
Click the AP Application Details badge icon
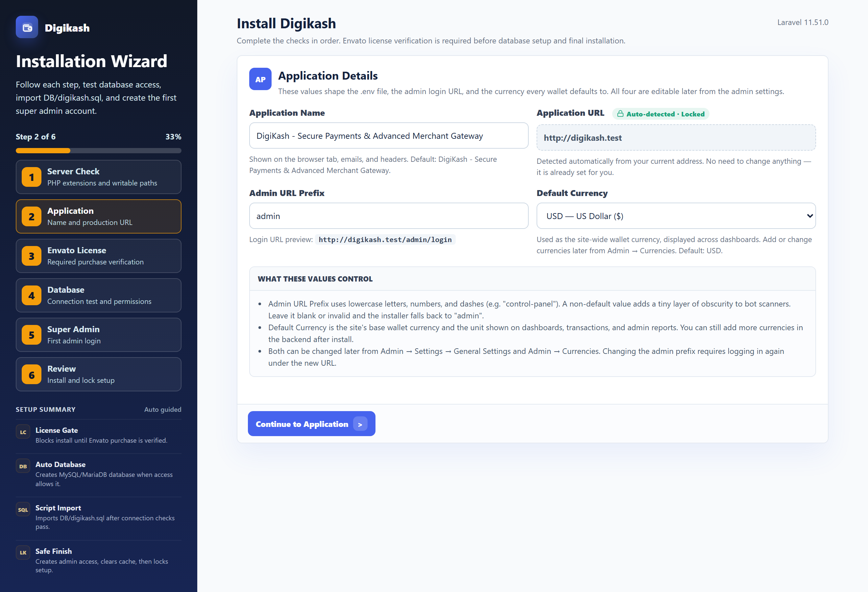260,79
